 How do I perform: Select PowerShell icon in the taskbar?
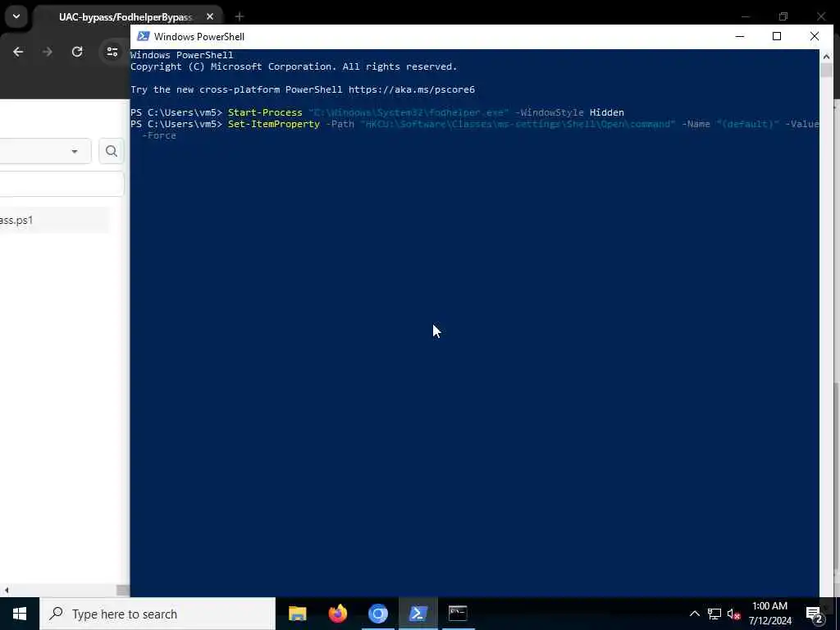tap(418, 614)
